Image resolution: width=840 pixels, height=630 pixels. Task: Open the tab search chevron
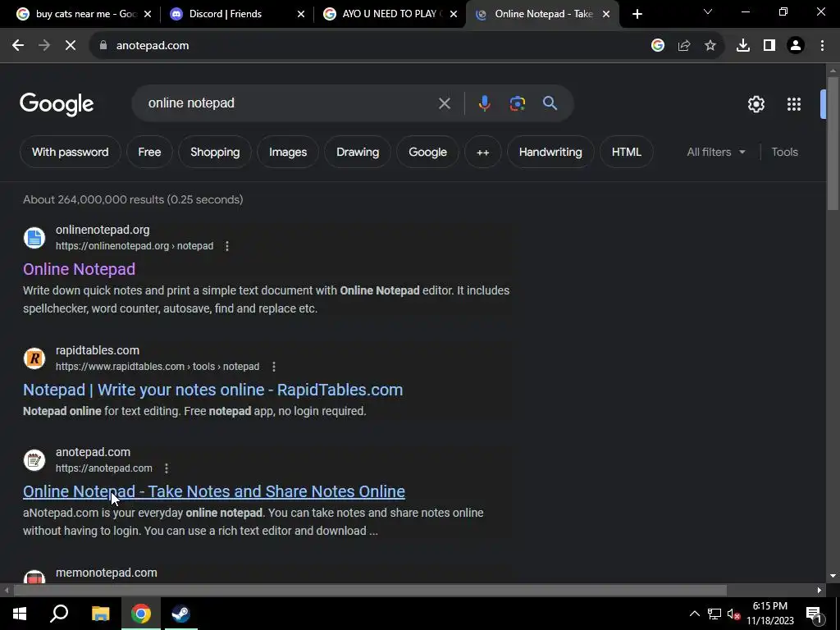(x=708, y=11)
